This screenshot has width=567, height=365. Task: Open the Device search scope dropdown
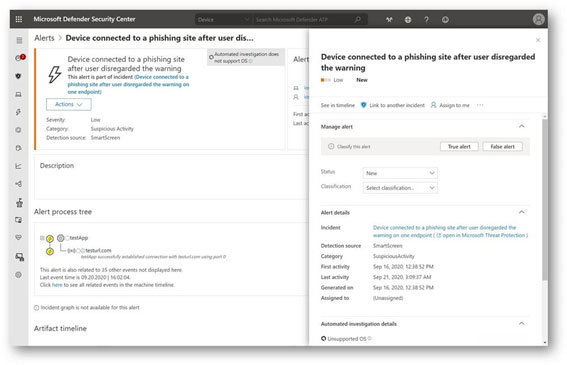(223, 20)
